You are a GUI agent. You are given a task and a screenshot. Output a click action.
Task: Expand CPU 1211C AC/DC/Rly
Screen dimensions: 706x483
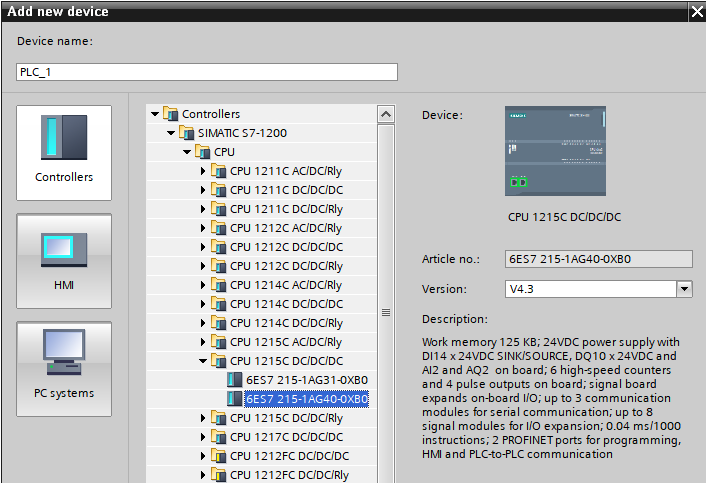click(203, 171)
